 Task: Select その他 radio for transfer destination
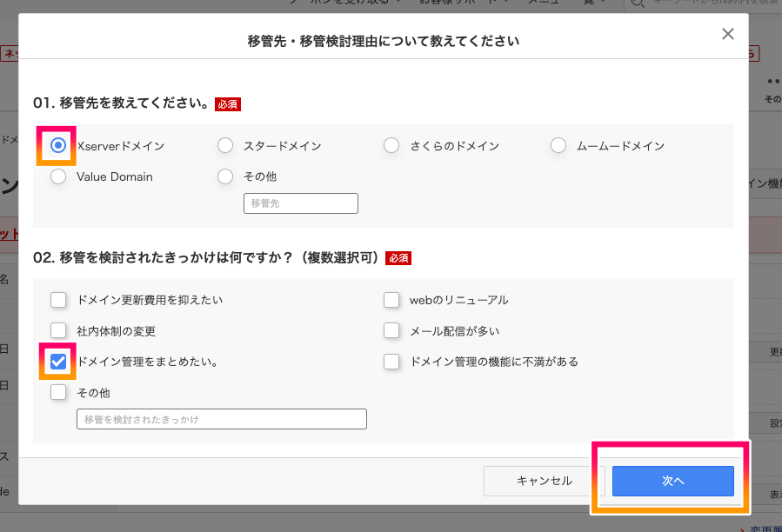pos(225,176)
